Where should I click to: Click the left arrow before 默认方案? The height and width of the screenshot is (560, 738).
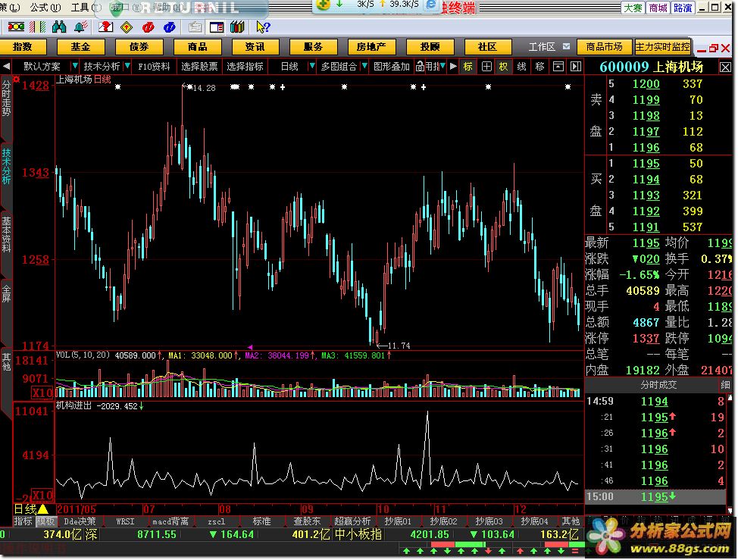coord(6,67)
